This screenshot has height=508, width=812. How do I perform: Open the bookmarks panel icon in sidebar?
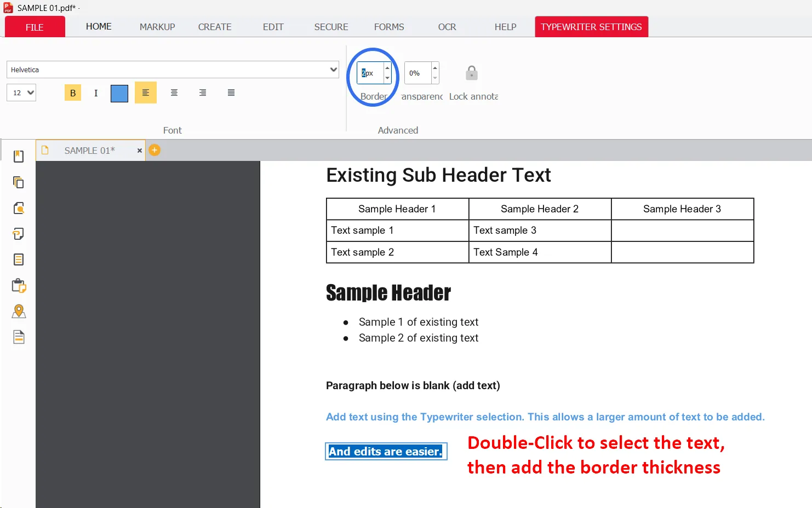19,157
